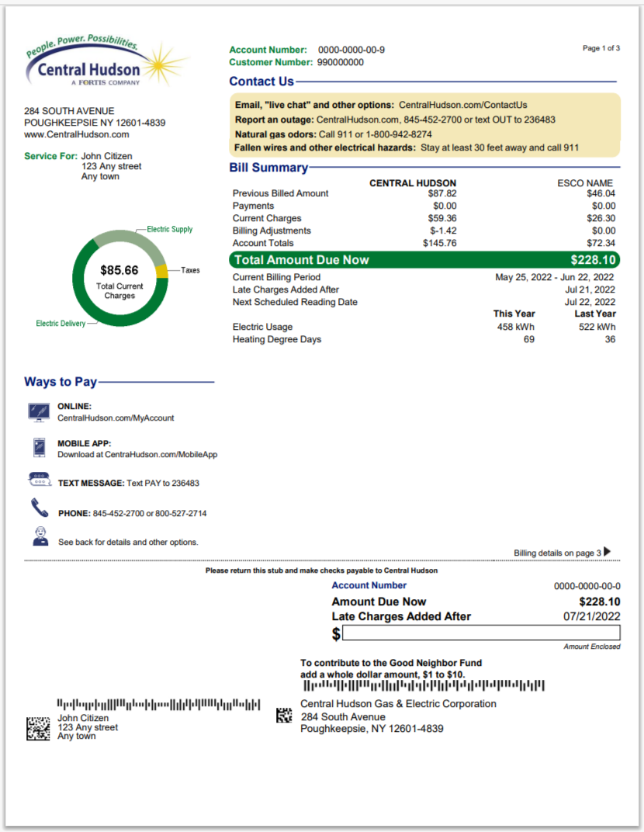644x832 pixels.
Task: Select the customer service agent icon
Action: (x=40, y=536)
